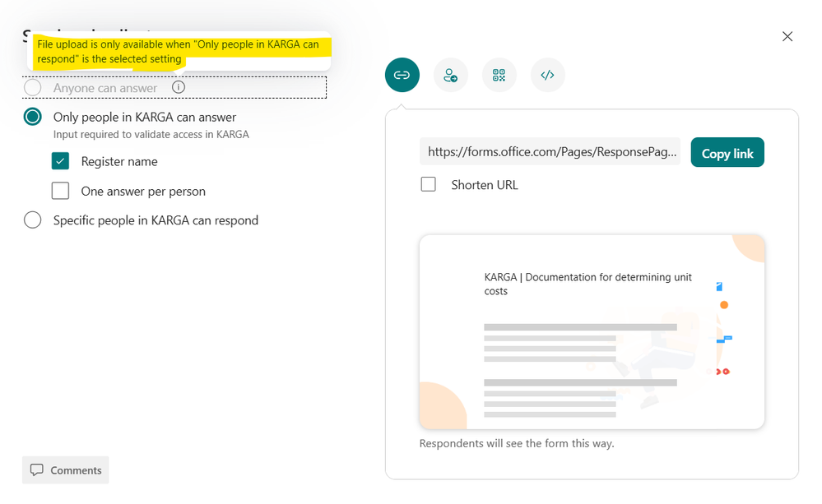Select Only people in KARGA can answer

coord(33,116)
